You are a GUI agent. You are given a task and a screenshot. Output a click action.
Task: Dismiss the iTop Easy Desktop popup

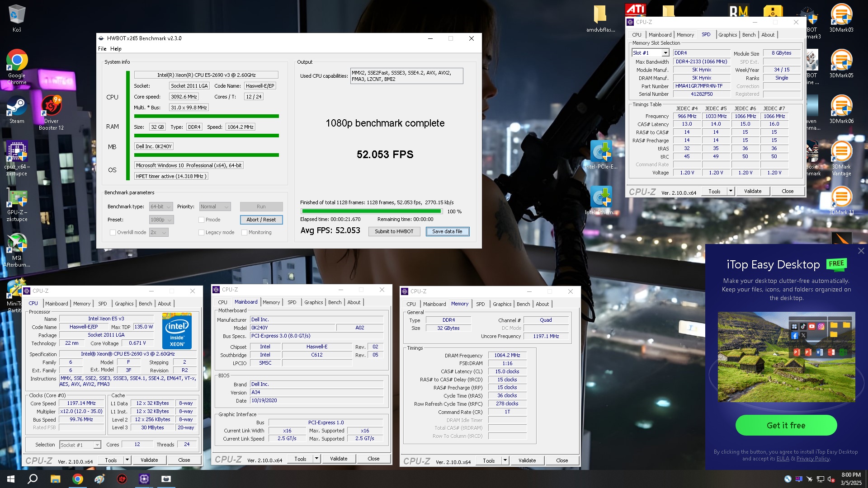(x=861, y=251)
